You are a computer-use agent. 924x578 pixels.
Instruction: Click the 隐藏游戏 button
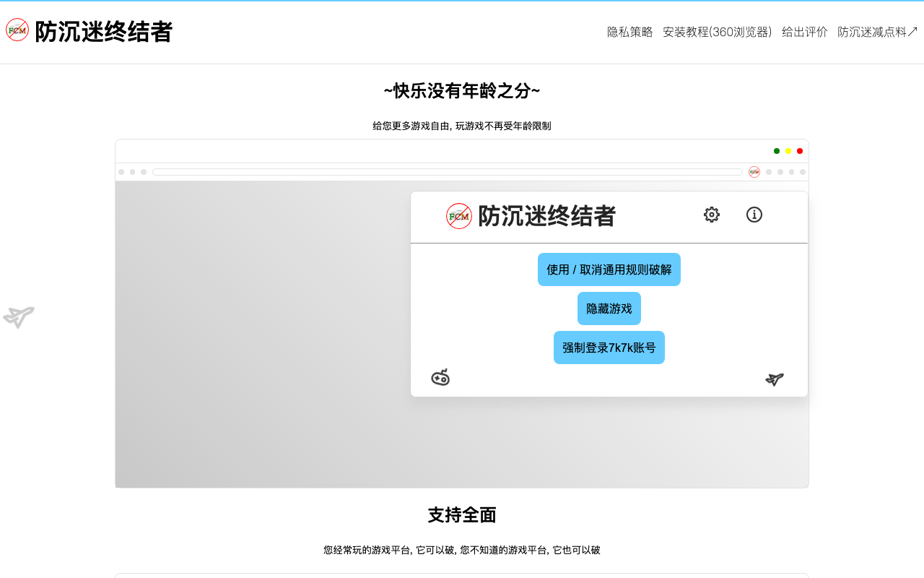pos(609,309)
